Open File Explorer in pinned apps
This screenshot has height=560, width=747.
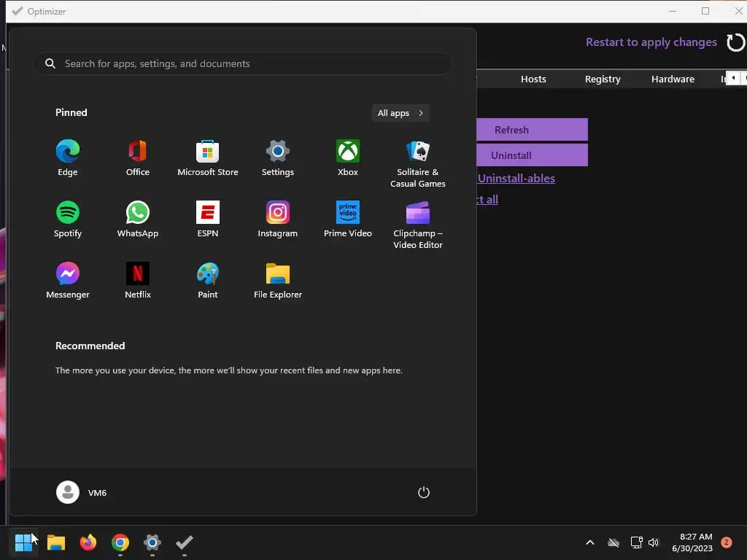point(278,281)
